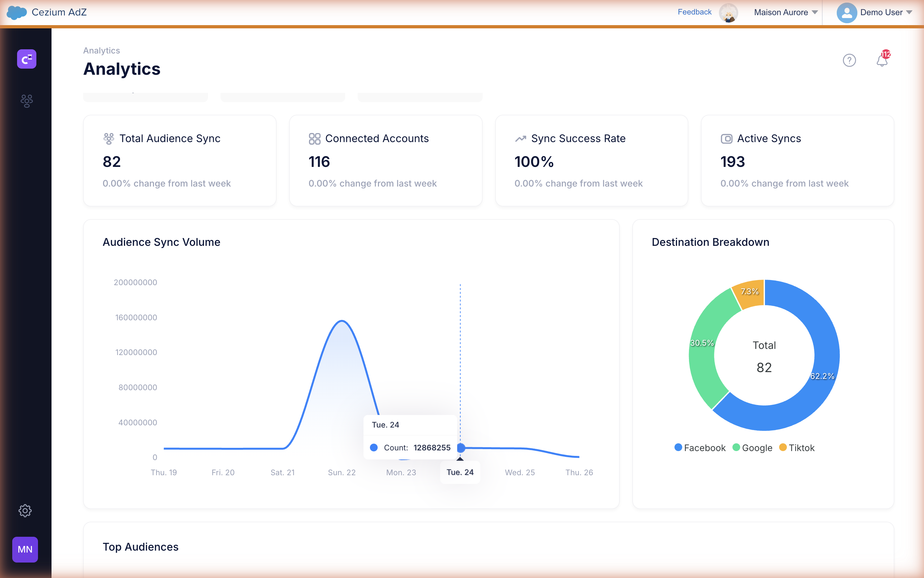Open the settings gear in sidebar
This screenshot has width=924, height=578.
click(25, 510)
